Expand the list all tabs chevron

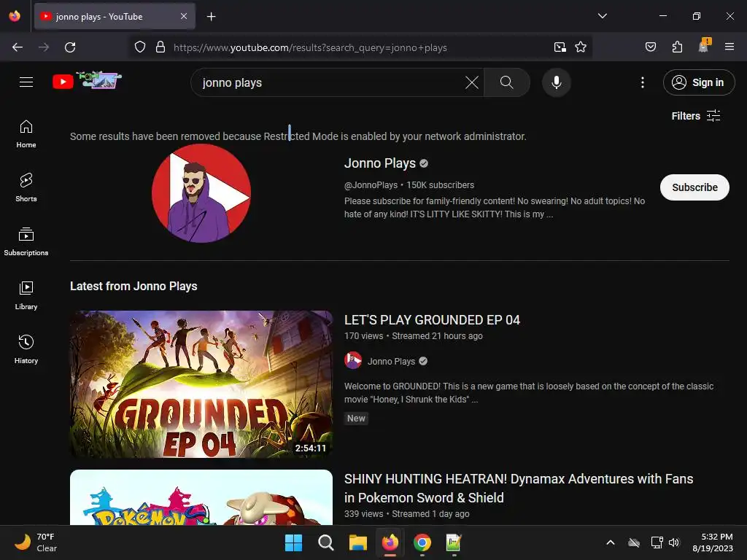click(603, 16)
